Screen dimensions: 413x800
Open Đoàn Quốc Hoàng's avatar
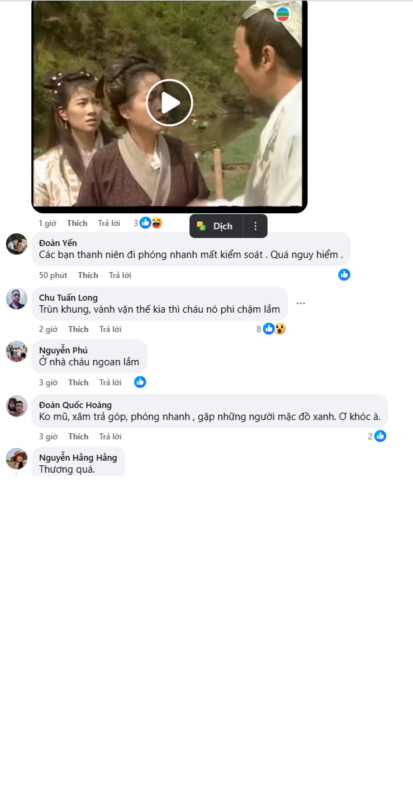click(16, 406)
